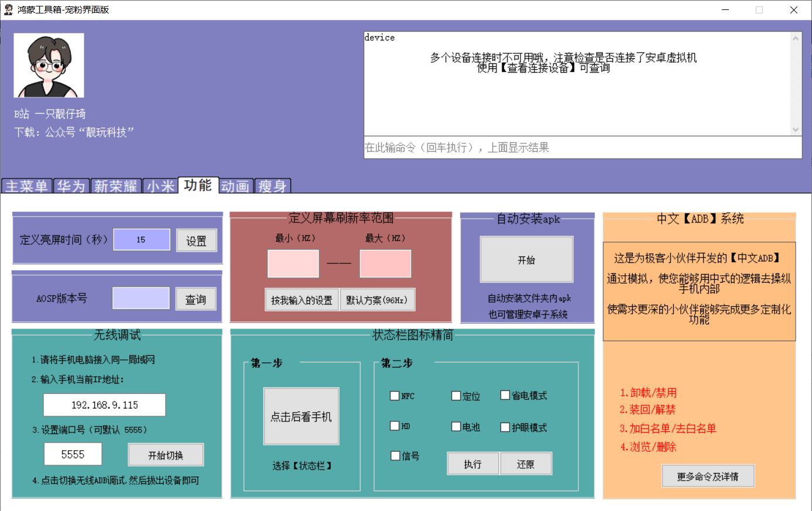The height and width of the screenshot is (511, 812).
Task: Enable the NFC checkbox
Action: click(395, 396)
